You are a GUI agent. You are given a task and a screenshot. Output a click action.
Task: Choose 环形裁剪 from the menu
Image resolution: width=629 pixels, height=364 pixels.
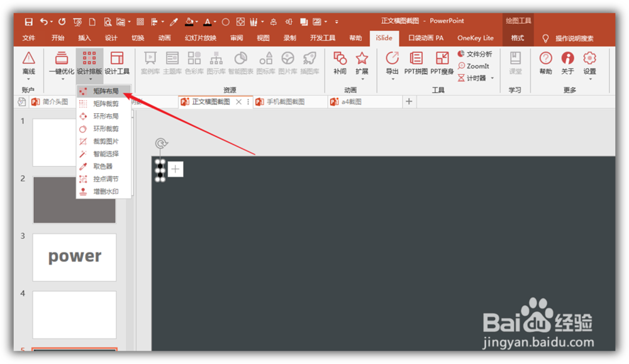(104, 129)
